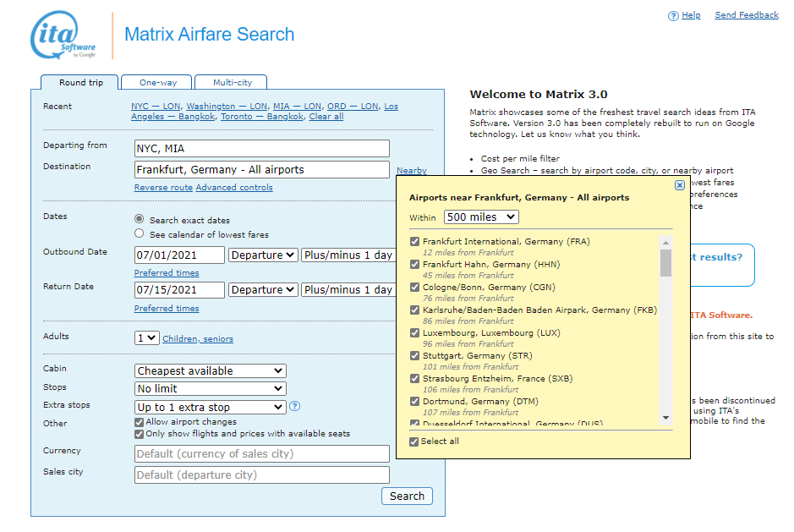Uncheck Frankfurt Hahn (HHN) airport
Viewport: 794px width, 532px height.
pos(414,265)
